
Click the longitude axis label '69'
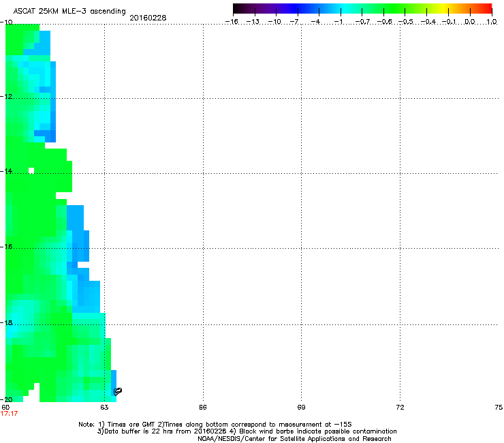(301, 408)
